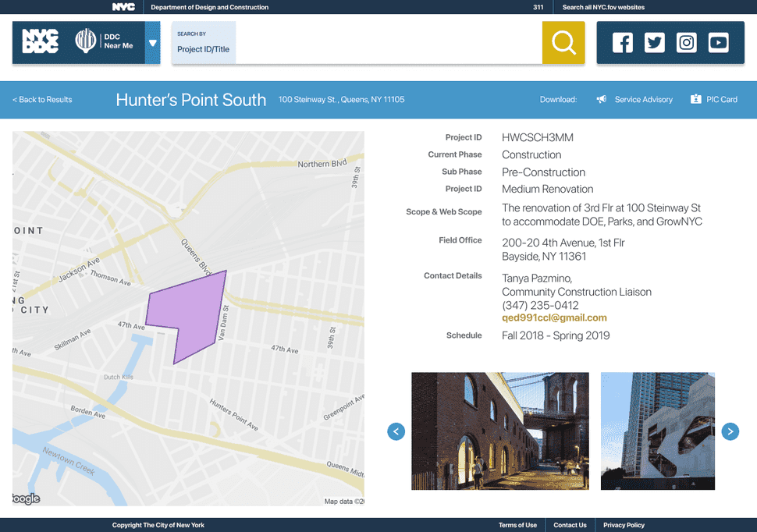Click the 311 link in top bar
Image resolution: width=757 pixels, height=532 pixels.
[x=538, y=7]
